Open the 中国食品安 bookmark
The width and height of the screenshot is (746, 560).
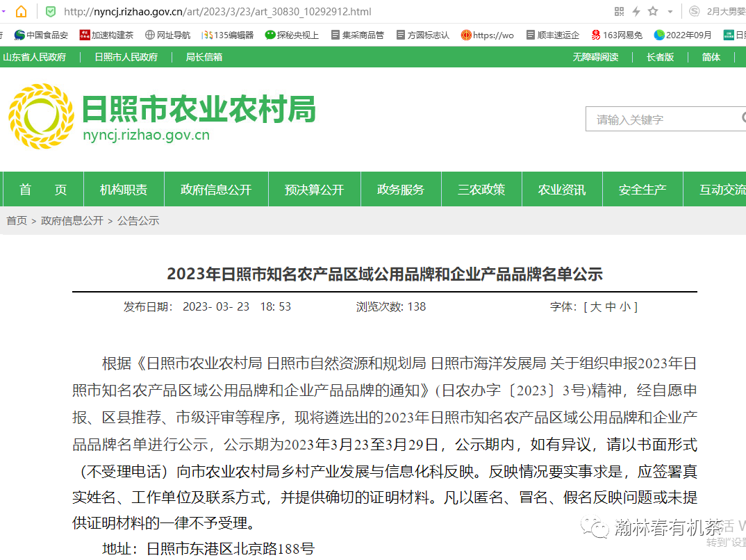point(41,35)
